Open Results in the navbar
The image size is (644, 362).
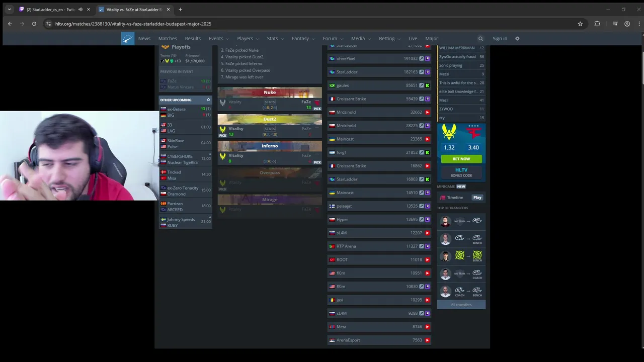point(193,39)
